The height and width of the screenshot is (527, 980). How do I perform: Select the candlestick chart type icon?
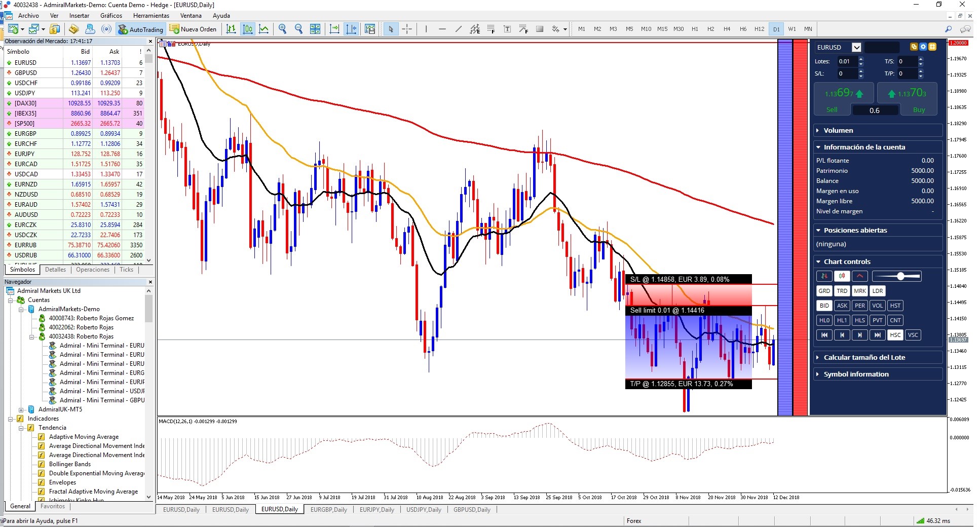tap(248, 29)
